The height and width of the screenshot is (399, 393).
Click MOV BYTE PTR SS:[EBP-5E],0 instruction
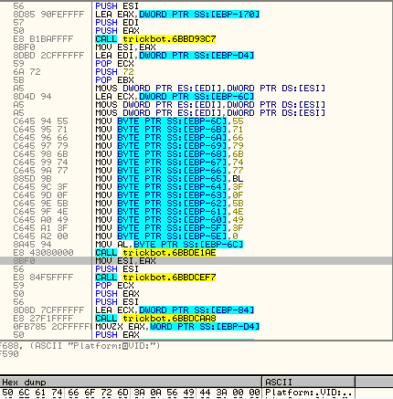click(x=167, y=236)
